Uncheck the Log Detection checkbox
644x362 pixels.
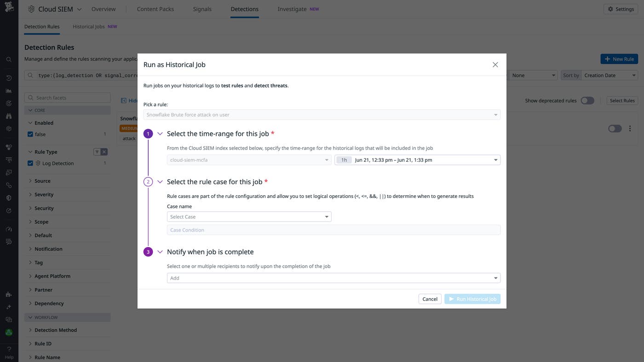point(30,163)
